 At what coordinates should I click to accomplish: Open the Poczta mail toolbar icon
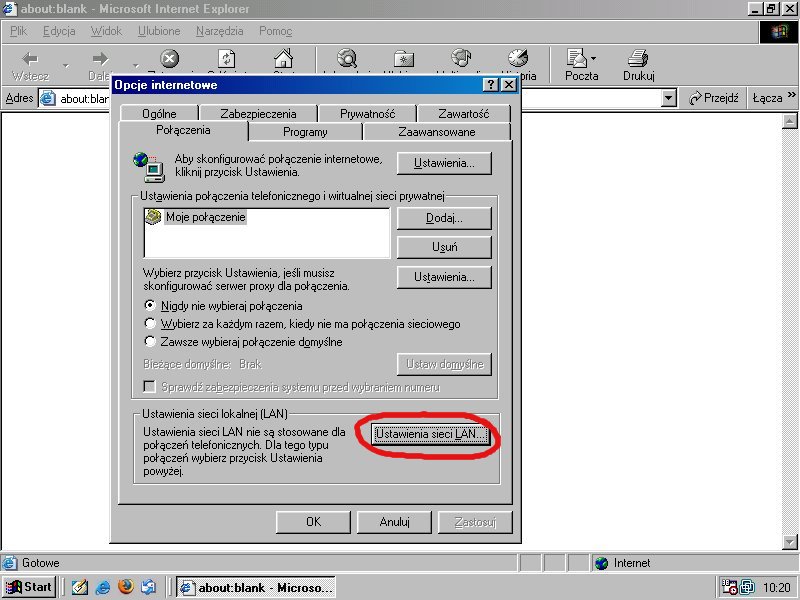pos(578,58)
